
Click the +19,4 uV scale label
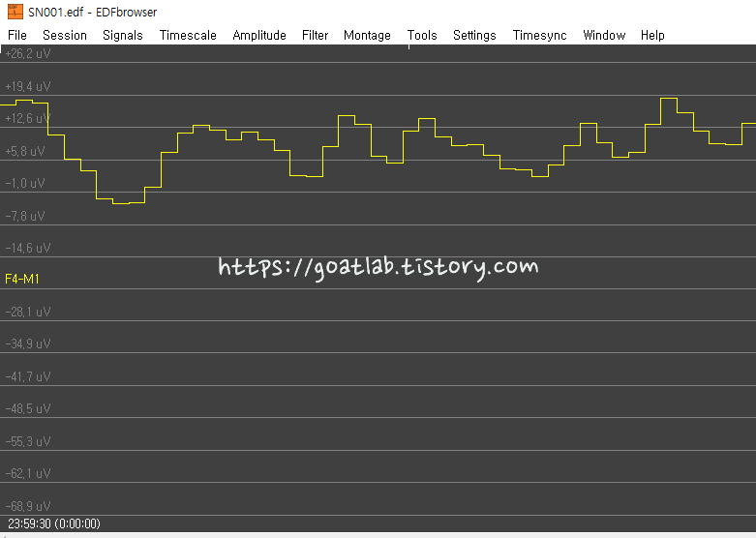27,87
